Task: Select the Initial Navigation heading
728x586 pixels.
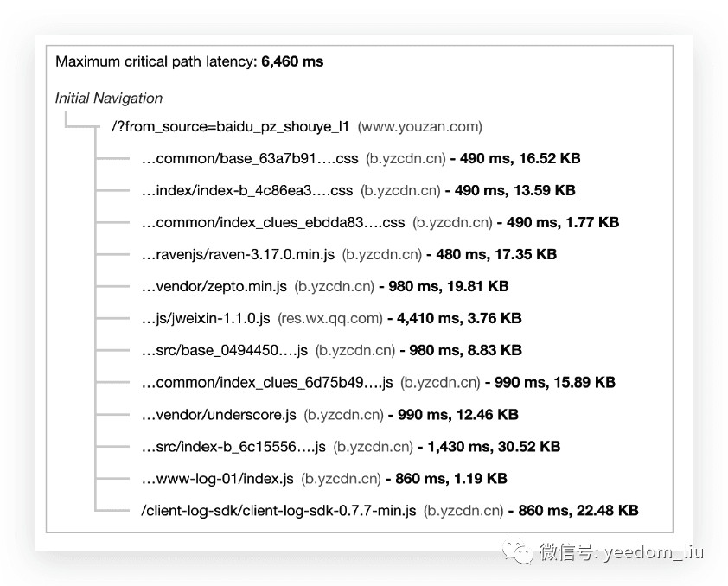Action: [x=109, y=99]
